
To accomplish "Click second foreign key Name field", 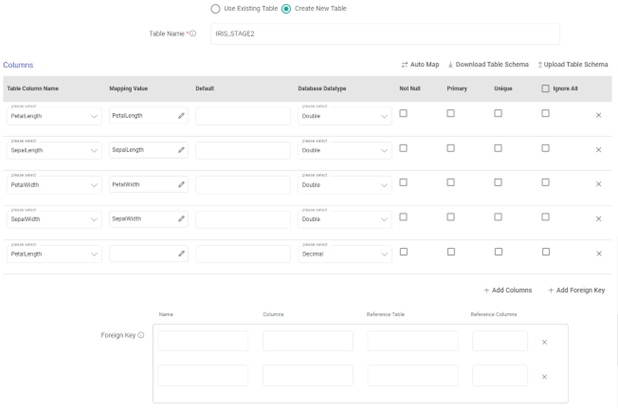I will 203,376.
